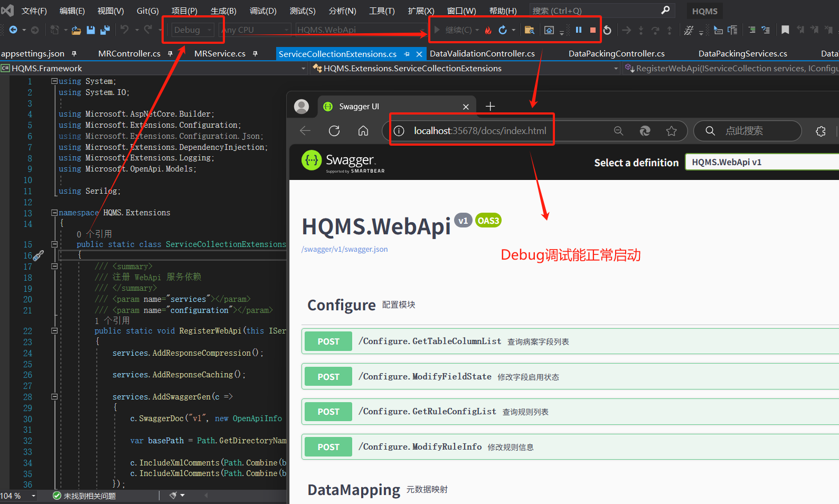Screen dimensions: 839x504
Task: Click the Save floppy-disk icon
Action: pyautogui.click(x=91, y=30)
